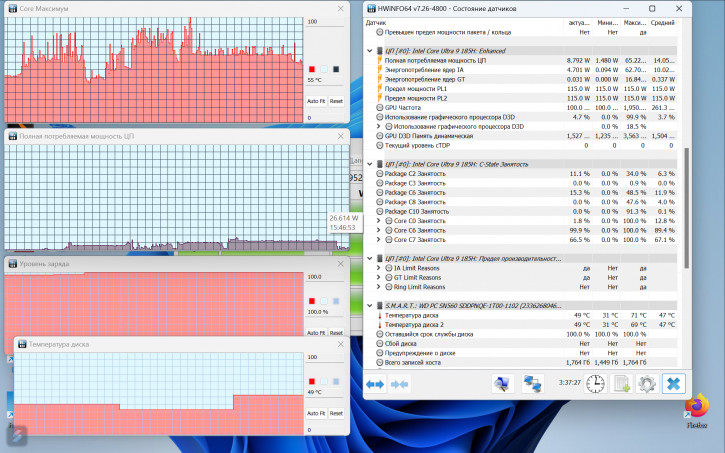Collapse the S.M.A.R.T. WD PC SN560 group
Image resolution: width=725 pixels, height=453 pixels.
pyautogui.click(x=370, y=306)
